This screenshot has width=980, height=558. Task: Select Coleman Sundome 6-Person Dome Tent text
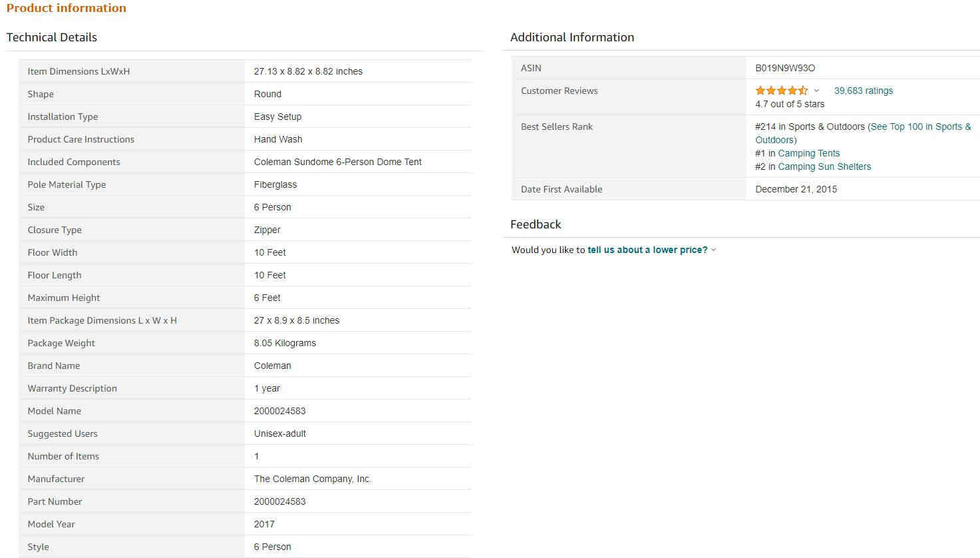[x=338, y=162]
